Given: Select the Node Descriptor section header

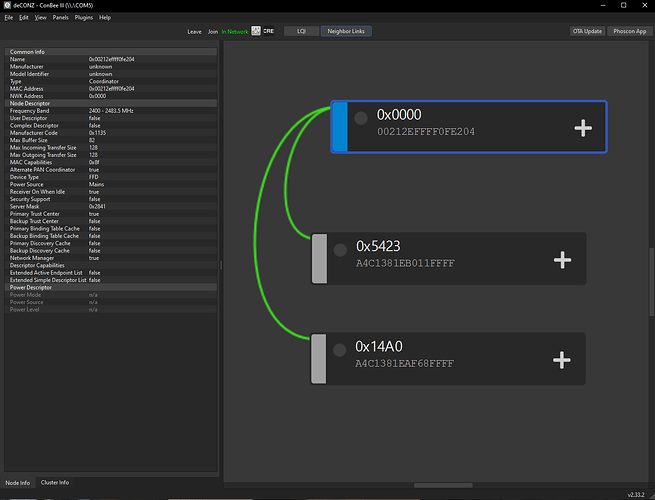Looking at the screenshot, I should pos(111,103).
